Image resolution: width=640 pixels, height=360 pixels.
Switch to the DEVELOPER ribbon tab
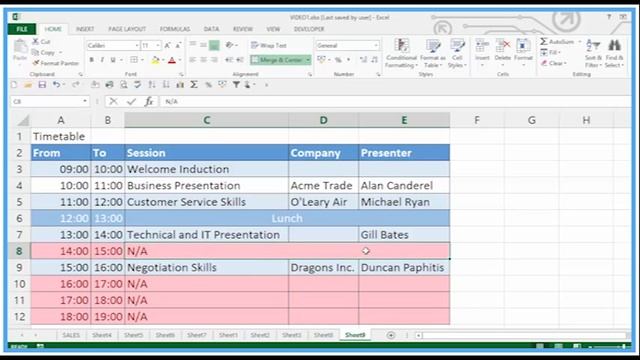tap(309, 29)
